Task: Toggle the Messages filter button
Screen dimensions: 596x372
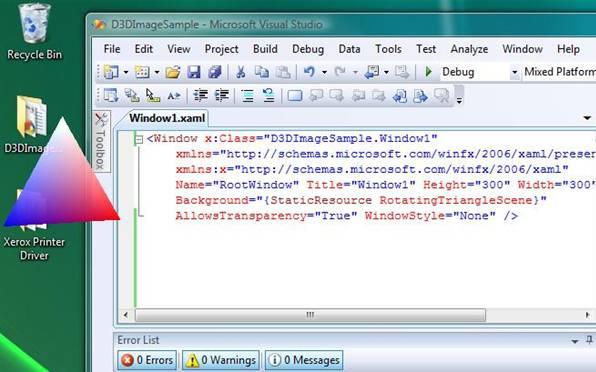Action: pos(304,360)
